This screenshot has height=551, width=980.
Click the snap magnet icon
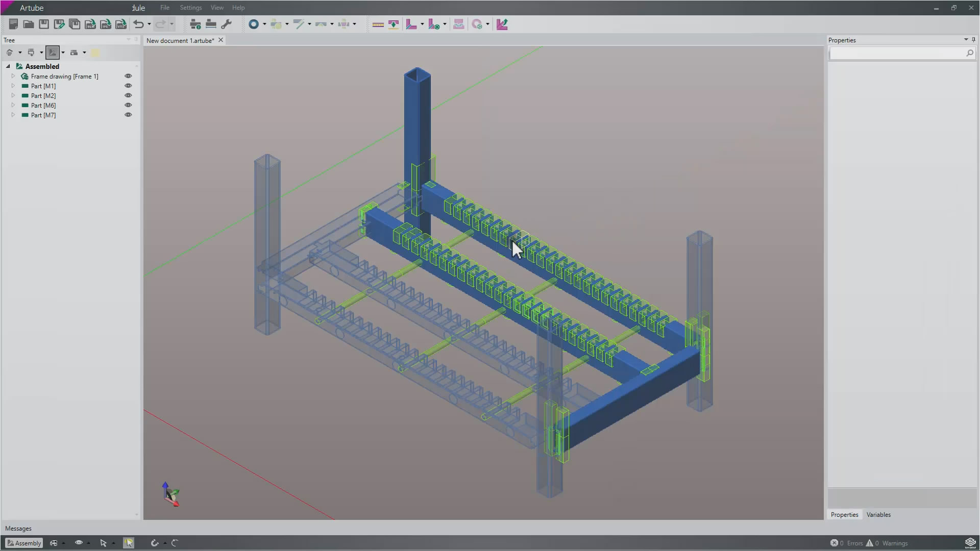(x=155, y=543)
